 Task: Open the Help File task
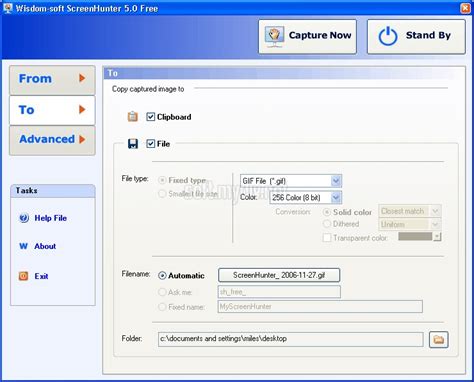click(51, 218)
